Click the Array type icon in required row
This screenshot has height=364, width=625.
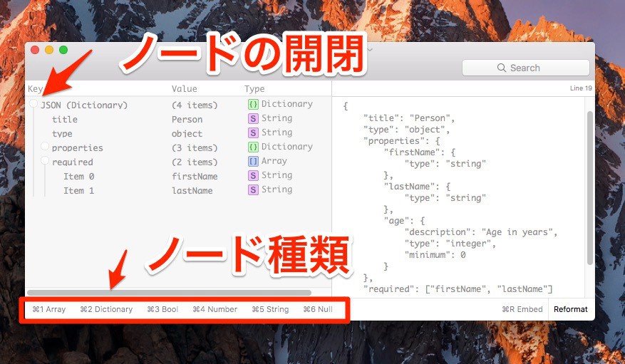click(x=253, y=161)
